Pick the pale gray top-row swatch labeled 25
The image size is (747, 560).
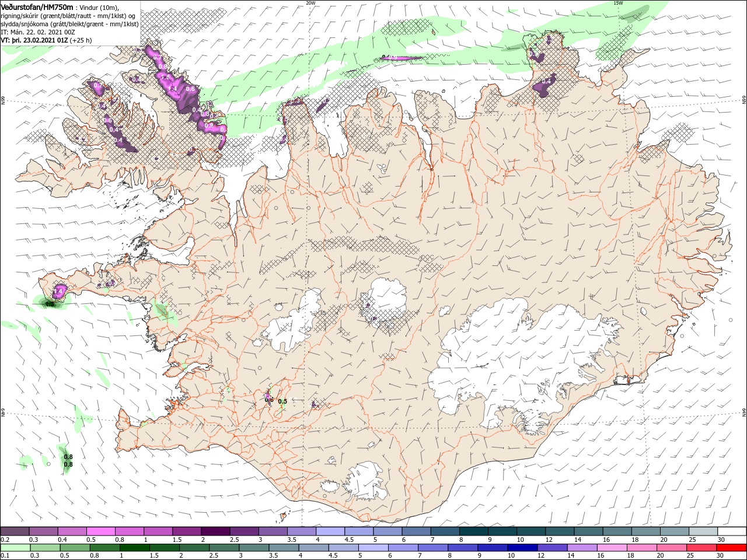tap(703, 531)
